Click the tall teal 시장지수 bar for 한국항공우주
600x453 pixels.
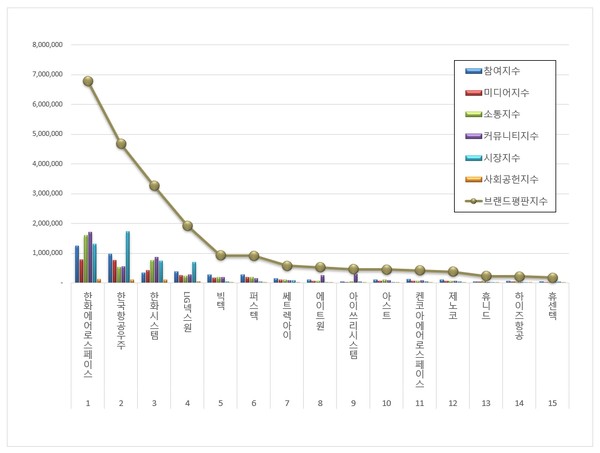(128, 256)
